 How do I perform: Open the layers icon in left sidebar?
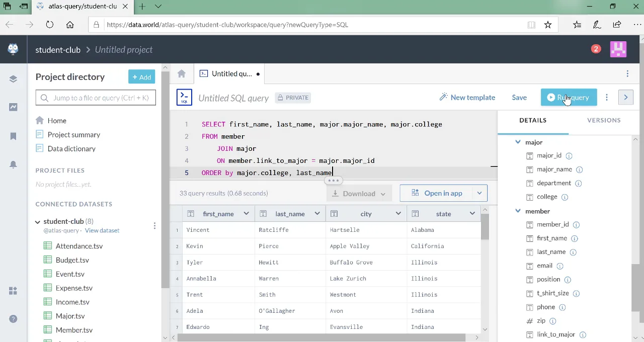coord(13,79)
